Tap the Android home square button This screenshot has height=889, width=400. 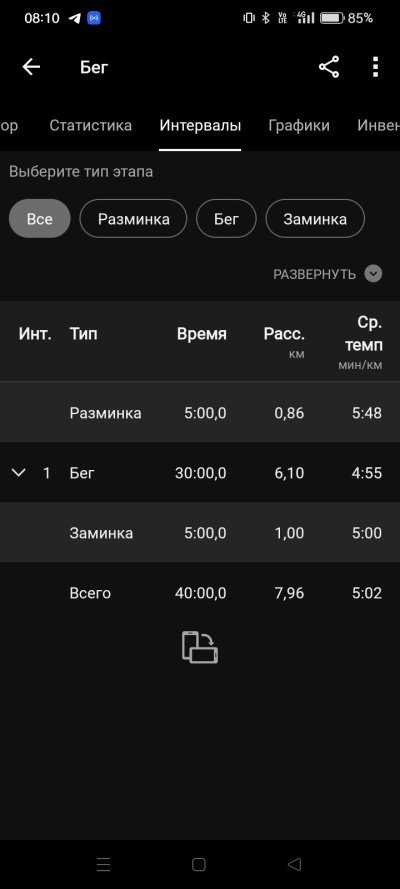[x=199, y=864]
